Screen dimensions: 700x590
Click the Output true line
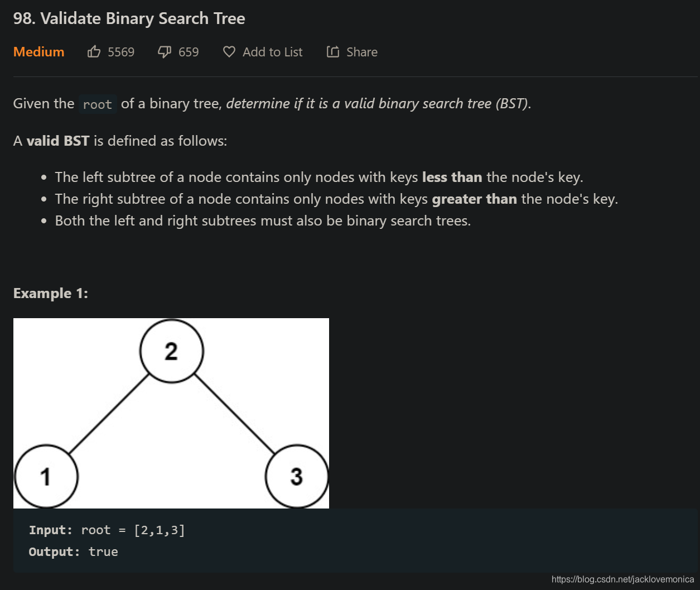(74, 552)
